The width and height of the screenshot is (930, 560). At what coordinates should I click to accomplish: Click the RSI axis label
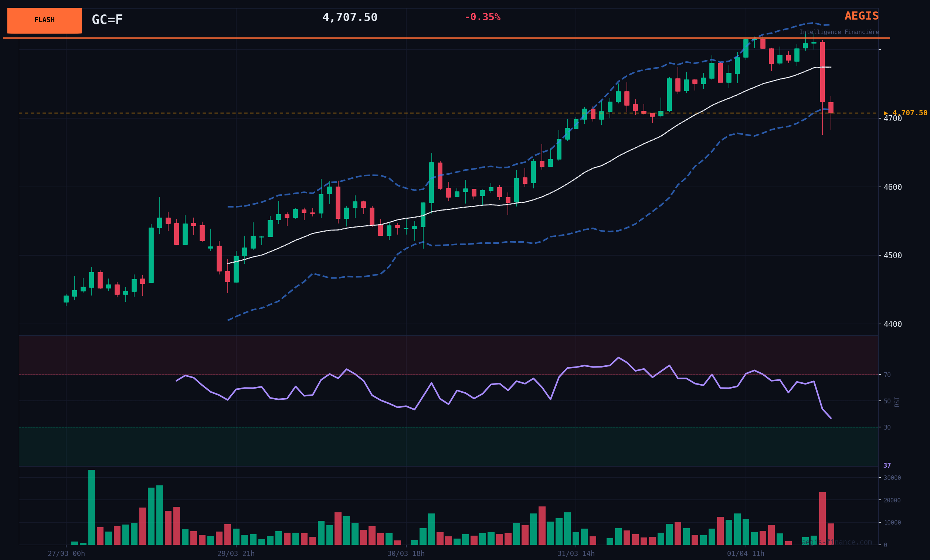pos(897,401)
